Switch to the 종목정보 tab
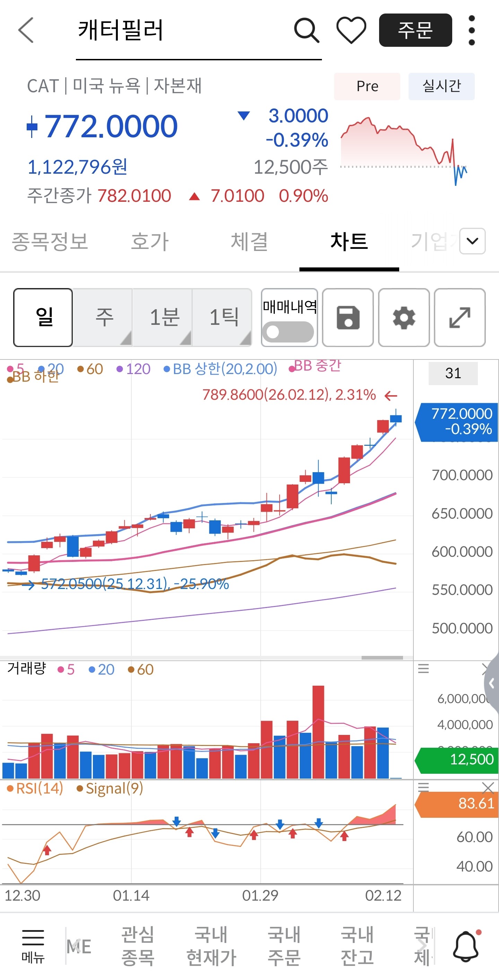This screenshot has height=980, width=499. (x=50, y=242)
